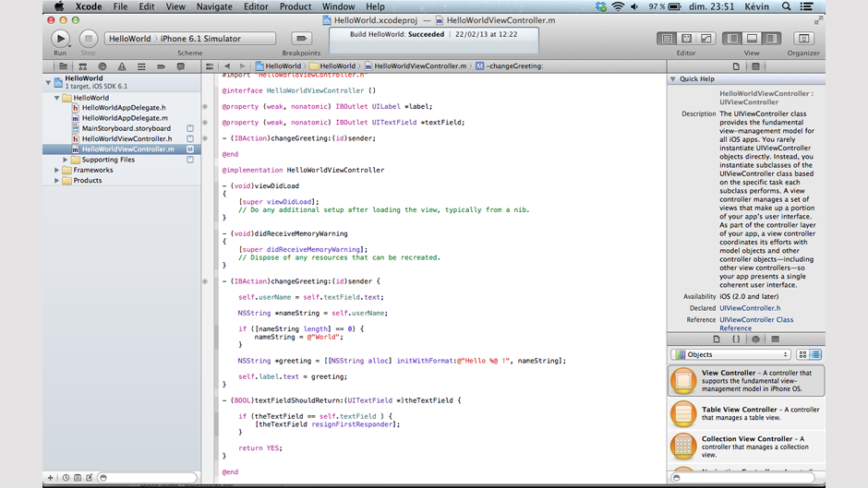Show the Code Snippet library braces icon

click(736, 339)
